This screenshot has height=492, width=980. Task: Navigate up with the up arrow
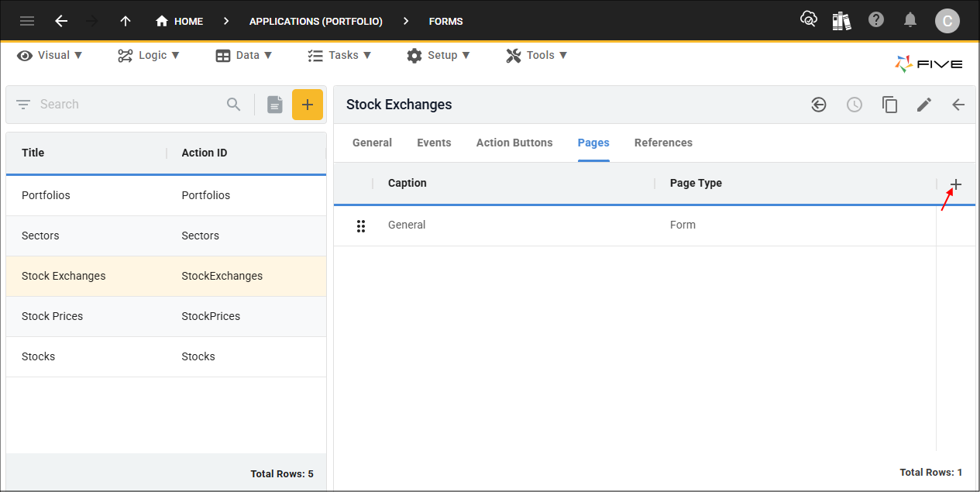coord(126,21)
